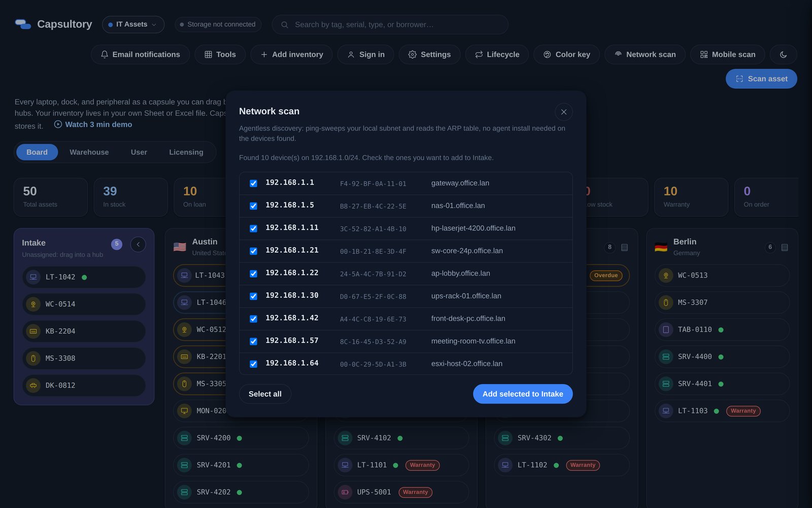Click the dock icon beside DK-0812
Viewport: 812px width, 508px height.
pyautogui.click(x=33, y=386)
